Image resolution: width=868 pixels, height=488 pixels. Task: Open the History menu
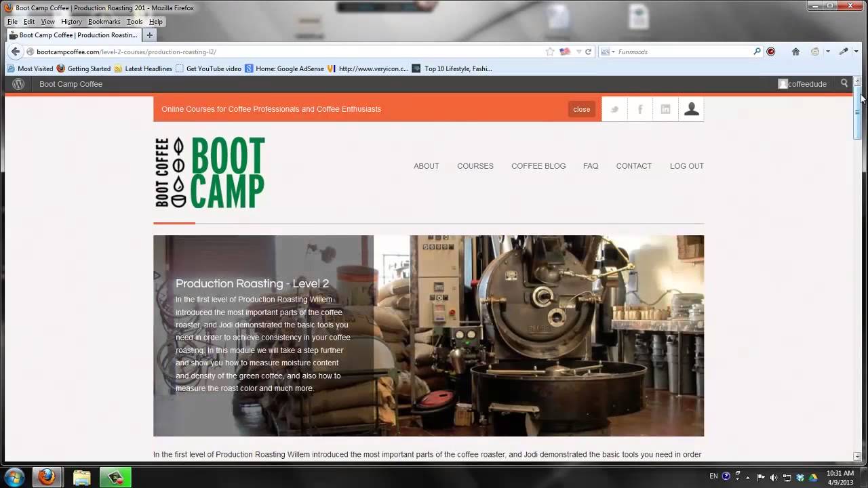pyautogui.click(x=71, y=22)
